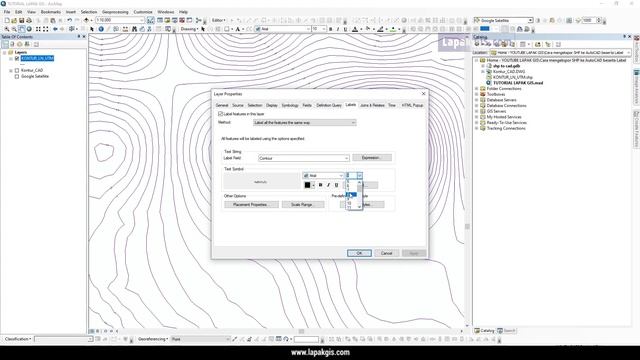Screen dimensions: 640x360
Task: Expand the Folder Connections node in Catalog
Action: click(477, 89)
